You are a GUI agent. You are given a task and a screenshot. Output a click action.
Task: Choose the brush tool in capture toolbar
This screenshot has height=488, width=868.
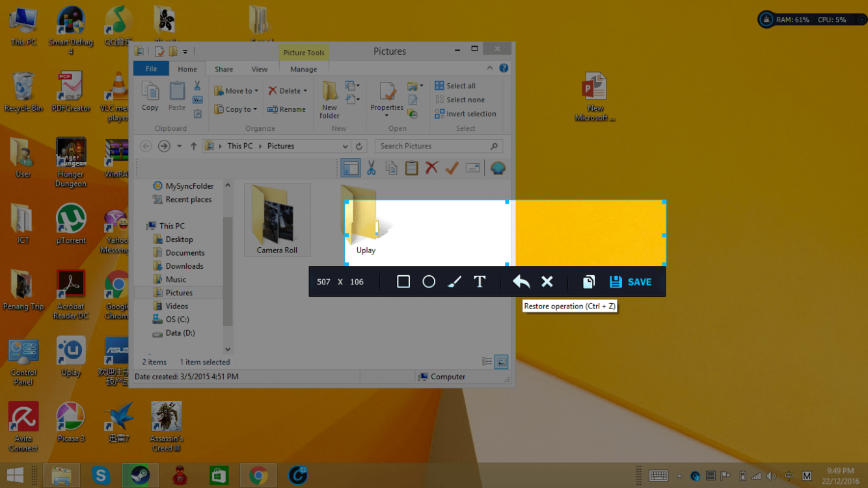pyautogui.click(x=454, y=282)
